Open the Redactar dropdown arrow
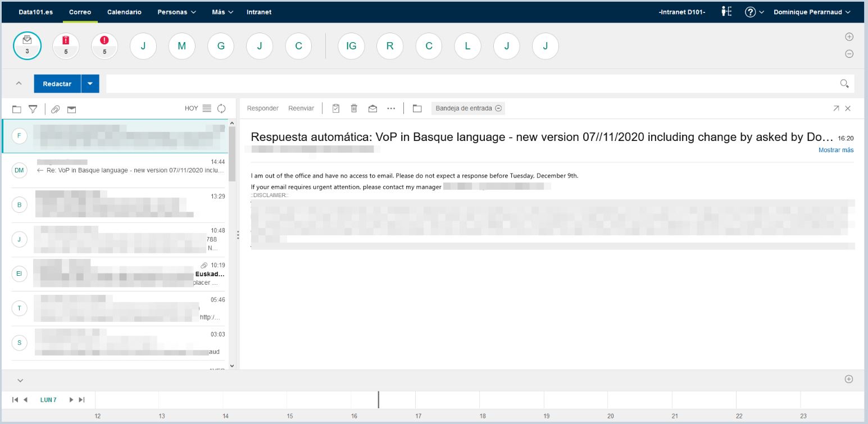 coord(90,84)
